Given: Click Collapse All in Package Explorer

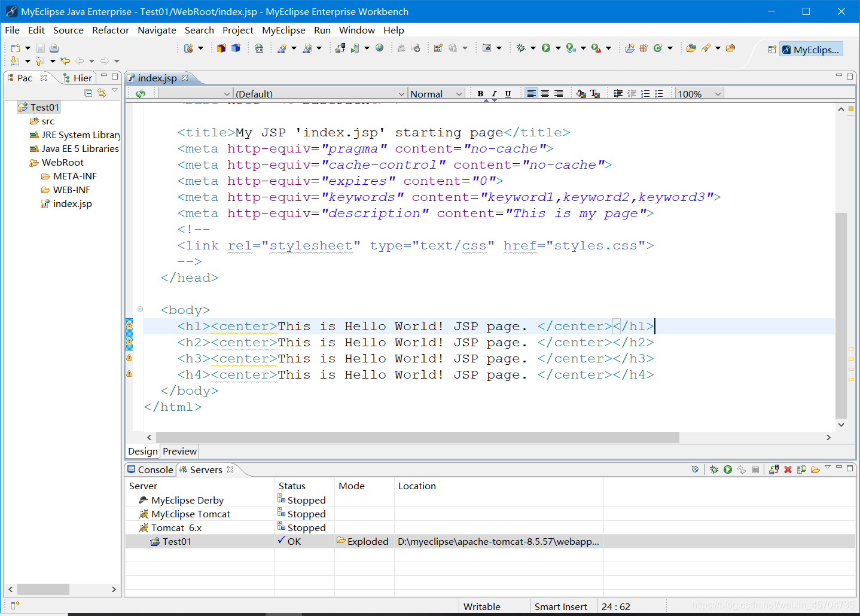Looking at the screenshot, I should [x=89, y=93].
